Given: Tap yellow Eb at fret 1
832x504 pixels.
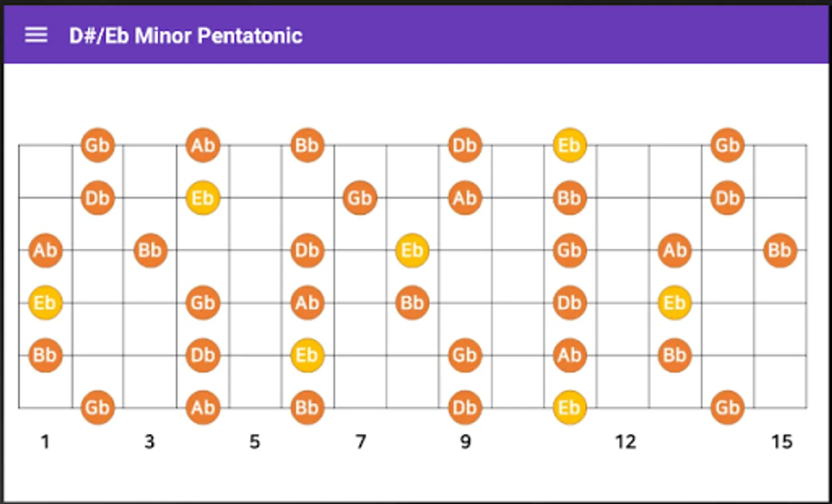Looking at the screenshot, I should tap(45, 303).
